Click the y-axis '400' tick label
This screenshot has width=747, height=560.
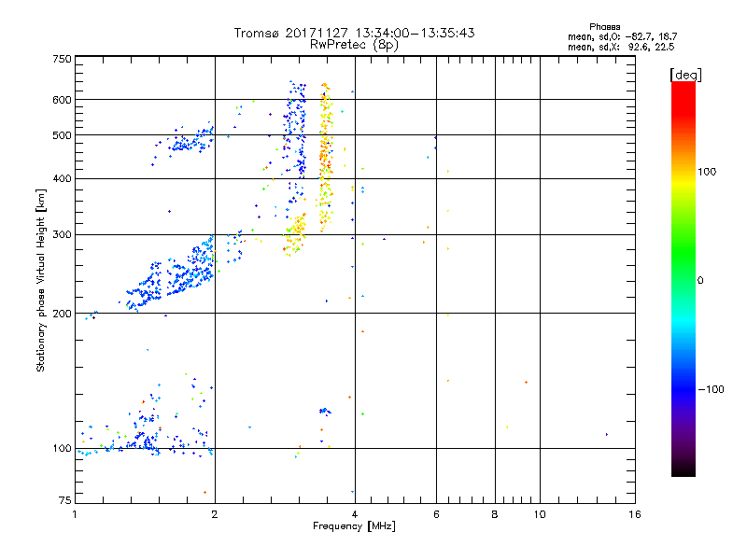[62, 178]
